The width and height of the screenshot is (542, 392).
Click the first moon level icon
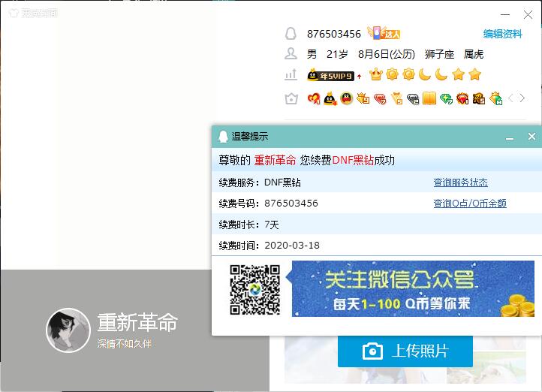coord(425,74)
